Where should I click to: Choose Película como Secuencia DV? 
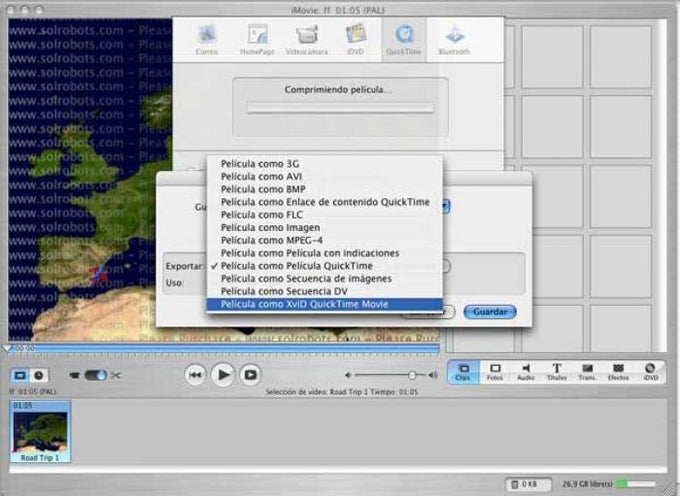click(324, 291)
